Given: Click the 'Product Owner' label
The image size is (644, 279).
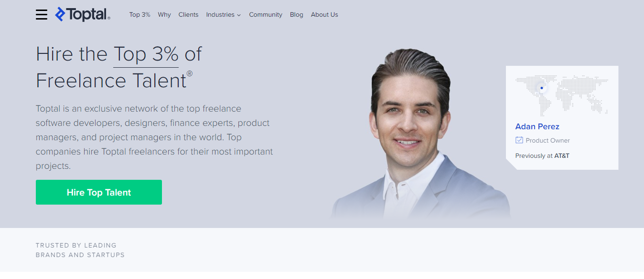Looking at the screenshot, I should pyautogui.click(x=547, y=141).
